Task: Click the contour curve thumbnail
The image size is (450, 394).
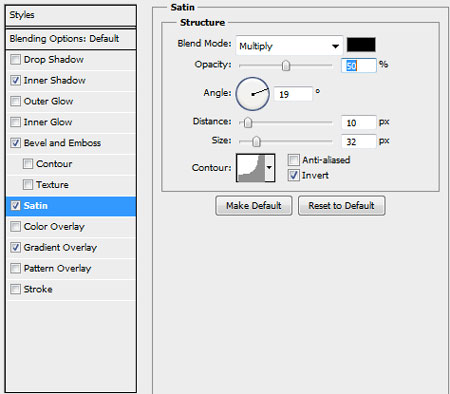Action: point(251,168)
